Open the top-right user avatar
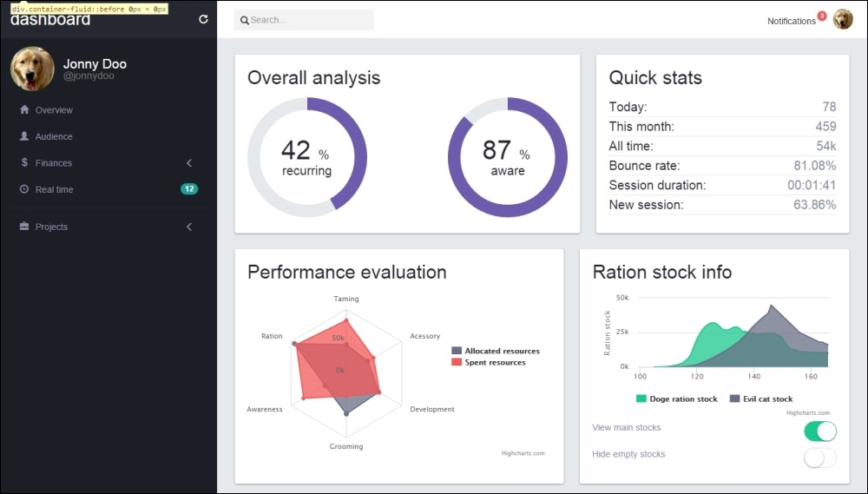Screen dimensions: 868x494 [843, 20]
